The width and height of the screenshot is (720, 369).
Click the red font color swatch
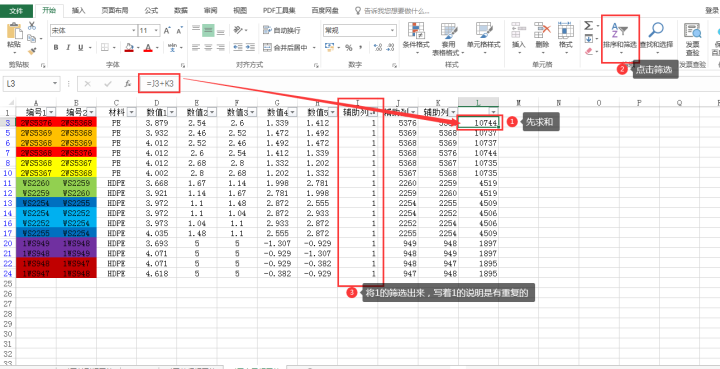[148, 47]
